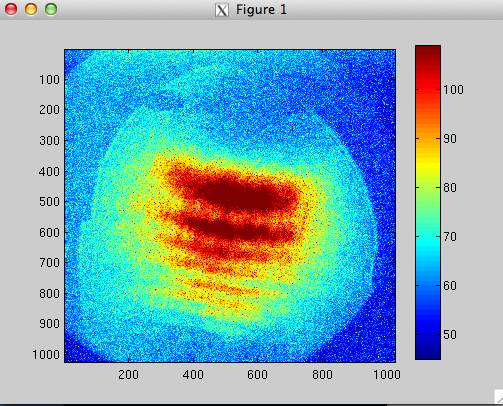Click the colorbar at the 80 tick
The width and height of the screenshot is (503, 406).
click(428, 187)
